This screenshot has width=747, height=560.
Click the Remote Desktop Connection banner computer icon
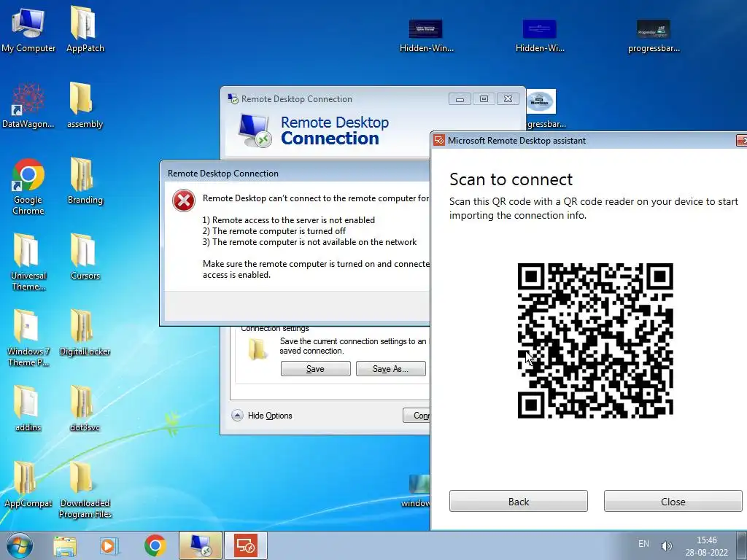click(x=255, y=130)
